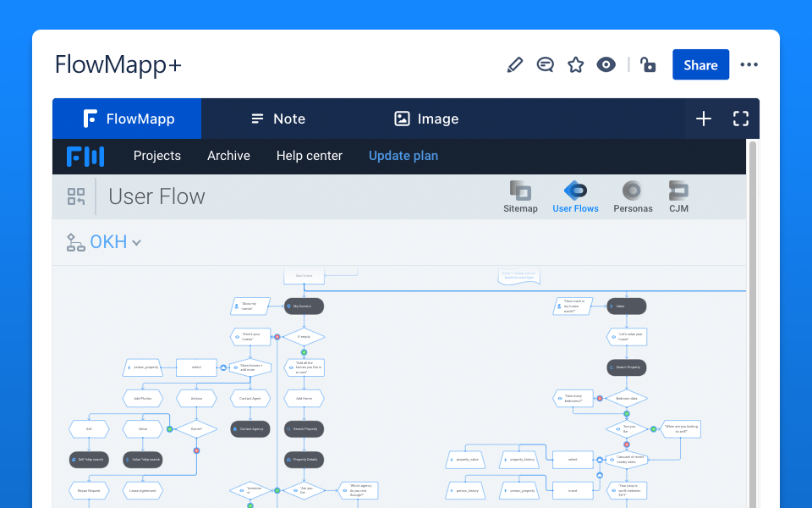Go to the Help center link
Image resolution: width=812 pixels, height=508 pixels.
(310, 156)
